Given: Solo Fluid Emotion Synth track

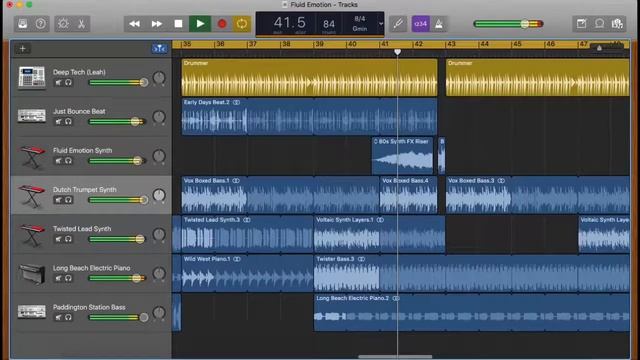Looking at the screenshot, I should (x=68, y=161).
